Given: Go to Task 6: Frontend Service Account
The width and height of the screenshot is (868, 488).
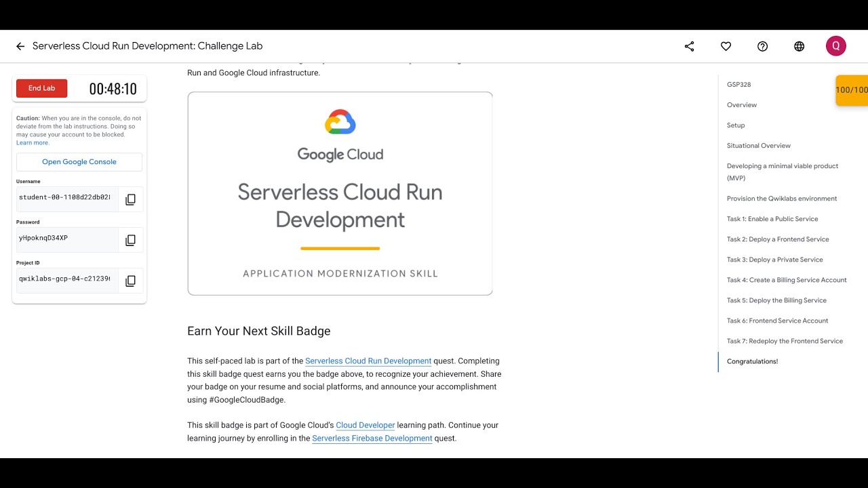Looking at the screenshot, I should click(778, 321).
